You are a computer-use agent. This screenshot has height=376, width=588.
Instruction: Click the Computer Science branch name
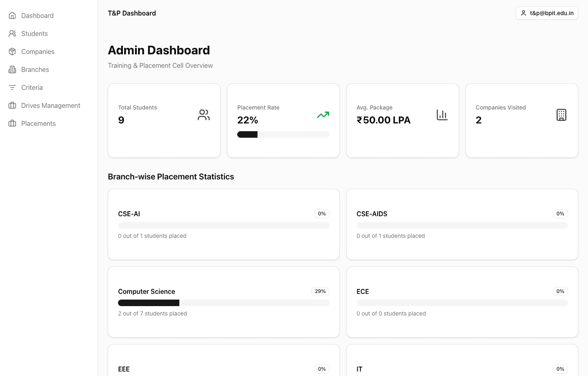147,291
